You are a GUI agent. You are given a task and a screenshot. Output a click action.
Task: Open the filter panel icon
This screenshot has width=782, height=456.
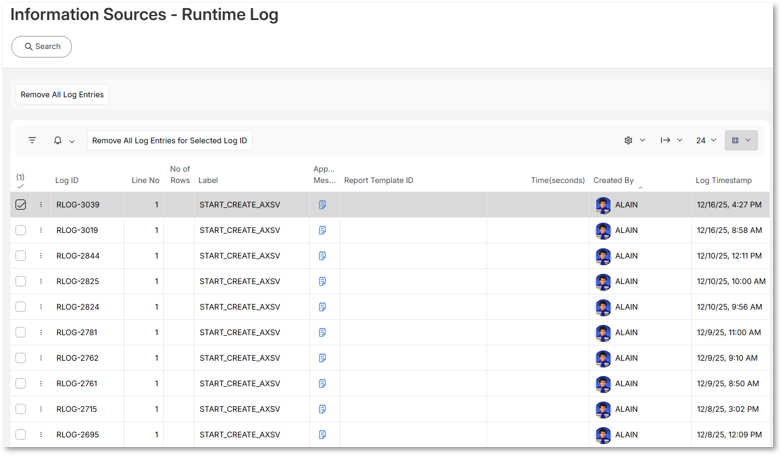click(x=32, y=140)
